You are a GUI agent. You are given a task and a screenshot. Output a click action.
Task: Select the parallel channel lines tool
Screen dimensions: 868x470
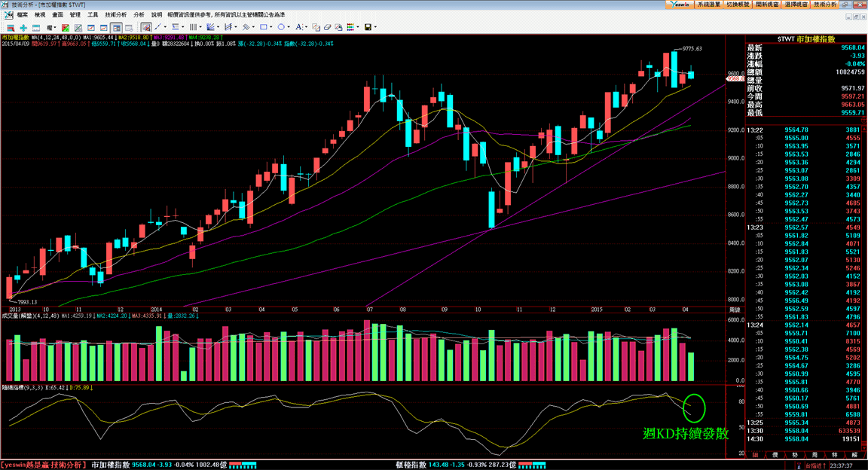(228, 27)
